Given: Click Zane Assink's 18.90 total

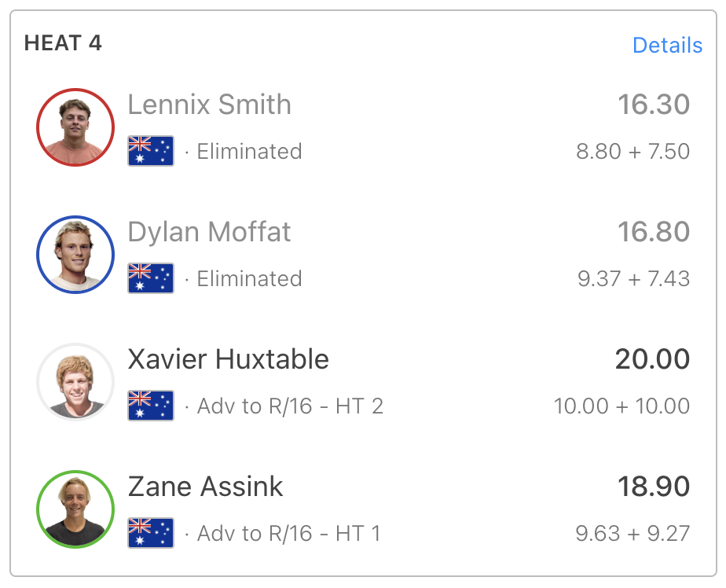Looking at the screenshot, I should 654,487.
